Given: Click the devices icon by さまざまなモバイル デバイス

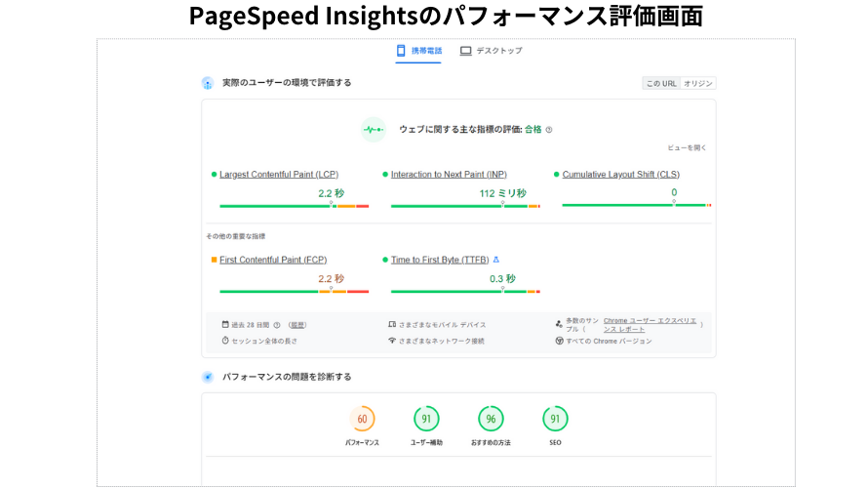Looking at the screenshot, I should coord(392,325).
